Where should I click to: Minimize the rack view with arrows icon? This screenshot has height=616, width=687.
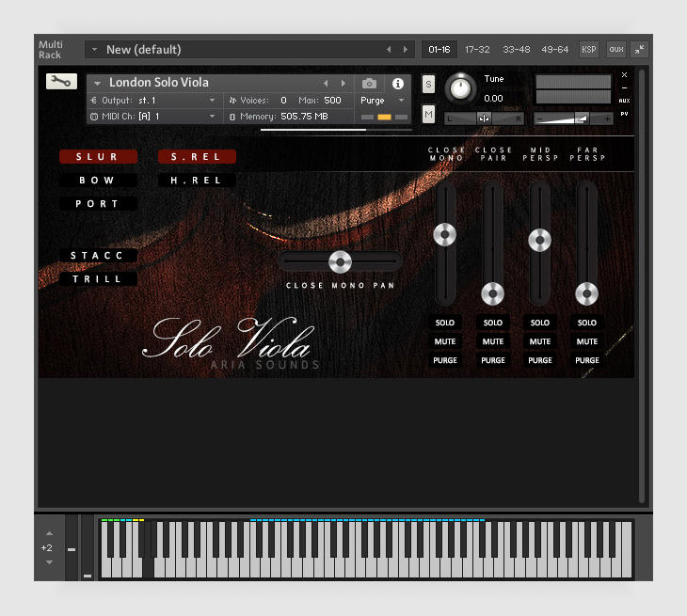[639, 50]
